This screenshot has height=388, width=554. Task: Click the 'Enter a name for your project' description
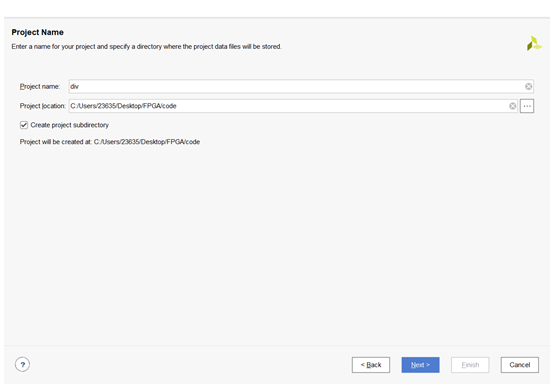click(146, 47)
